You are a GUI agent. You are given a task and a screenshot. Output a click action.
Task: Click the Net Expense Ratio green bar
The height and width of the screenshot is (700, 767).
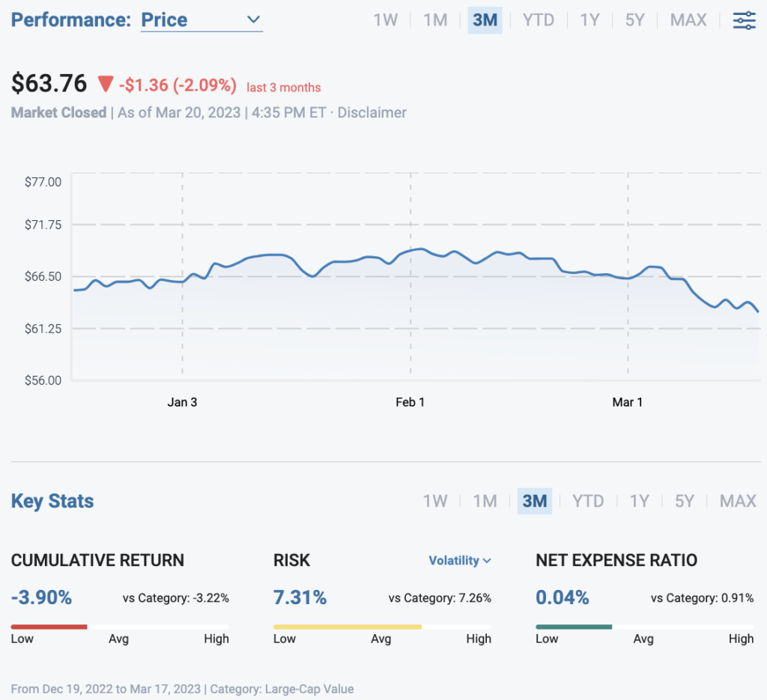click(x=574, y=626)
